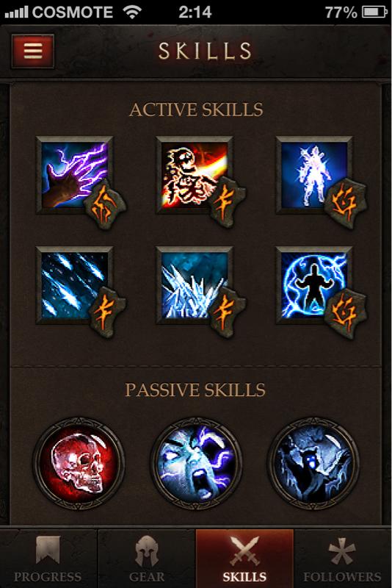Open the red crystal skull passive

79,464
